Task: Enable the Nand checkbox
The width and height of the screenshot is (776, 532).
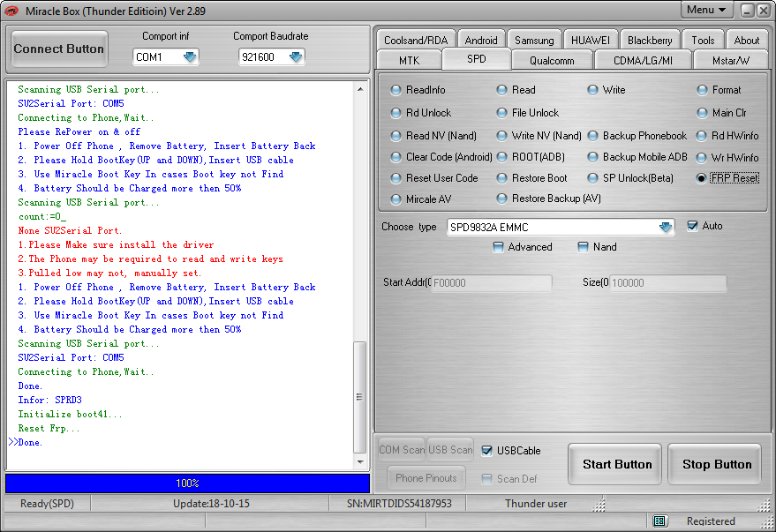Action: tap(583, 247)
